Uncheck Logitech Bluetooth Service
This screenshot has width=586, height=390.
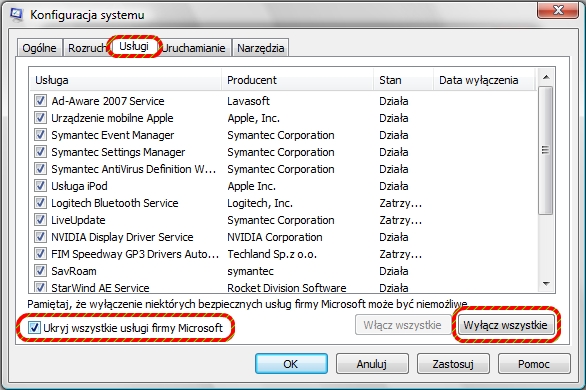pos(40,203)
